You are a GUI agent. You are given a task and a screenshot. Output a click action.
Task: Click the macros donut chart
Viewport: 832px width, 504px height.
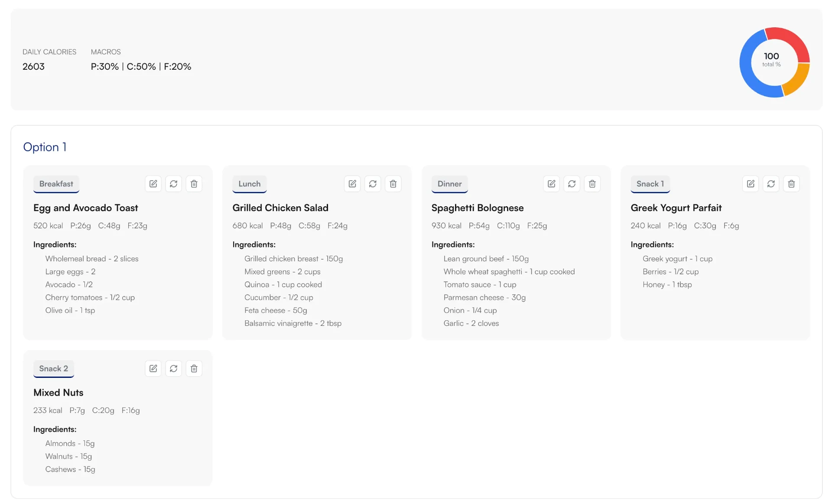pyautogui.click(x=774, y=62)
